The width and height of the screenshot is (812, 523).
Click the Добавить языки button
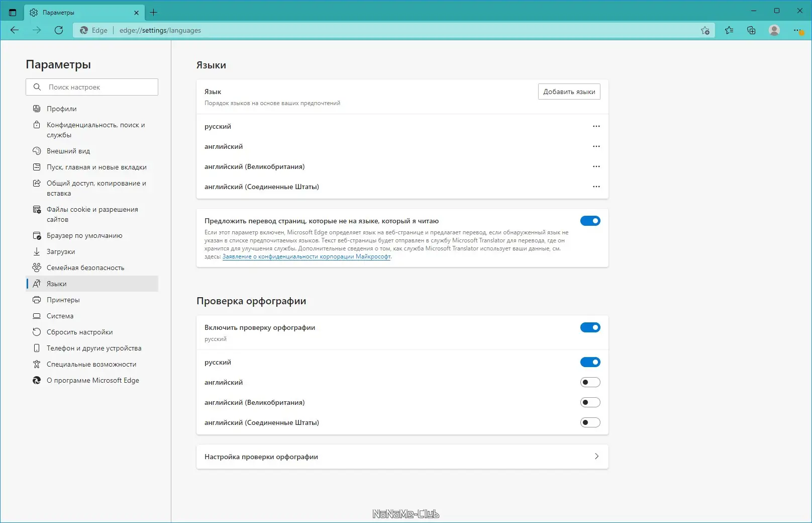pyautogui.click(x=569, y=92)
